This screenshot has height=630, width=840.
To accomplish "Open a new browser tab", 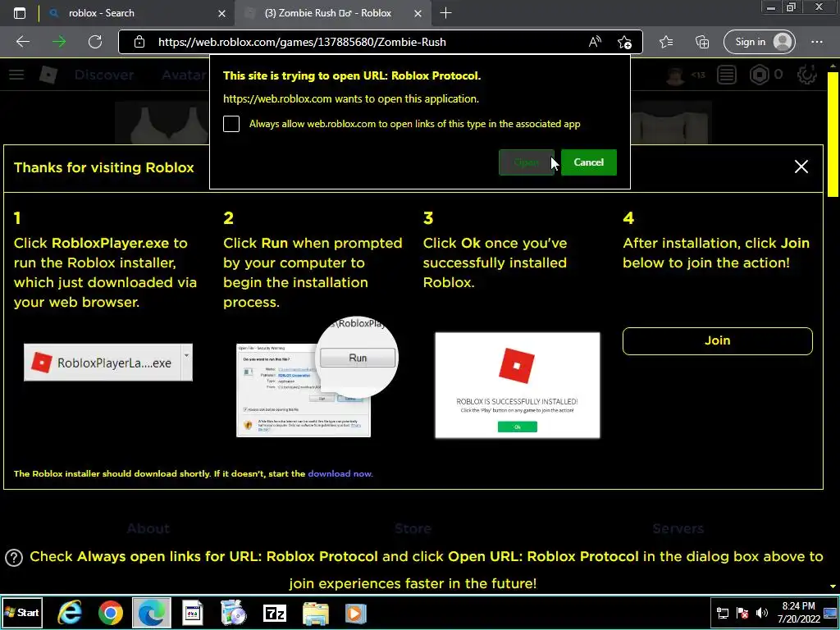I will click(x=445, y=13).
